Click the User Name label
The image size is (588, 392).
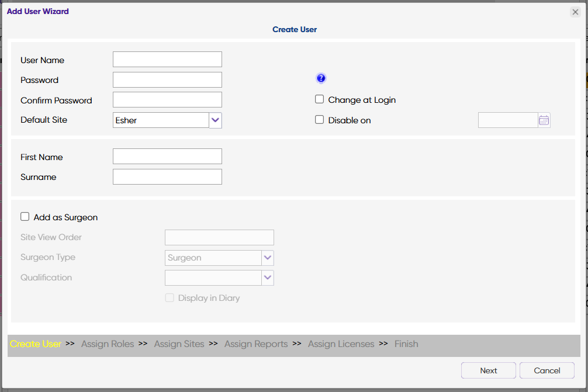pos(42,60)
